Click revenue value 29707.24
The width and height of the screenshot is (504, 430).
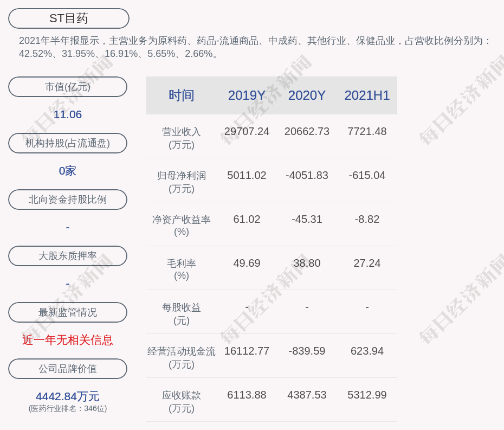247,132
